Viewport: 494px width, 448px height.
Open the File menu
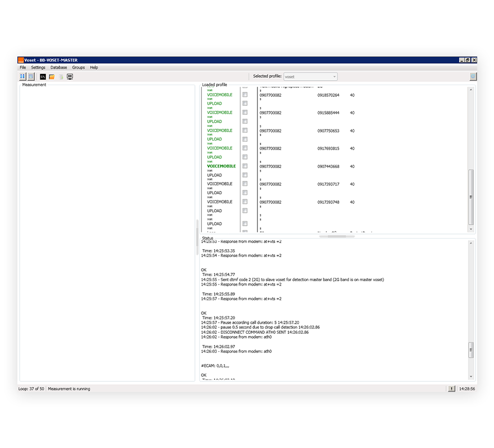coord(23,67)
